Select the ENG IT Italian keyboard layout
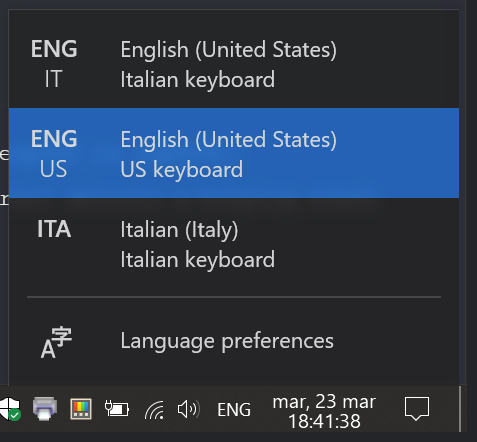 coord(234,63)
